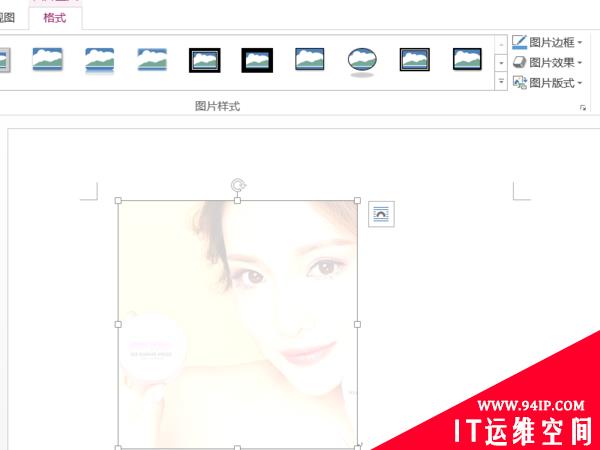Image resolution: width=600 pixels, height=450 pixels.
Task: Open layout options button beside the picture
Action: tap(381, 214)
